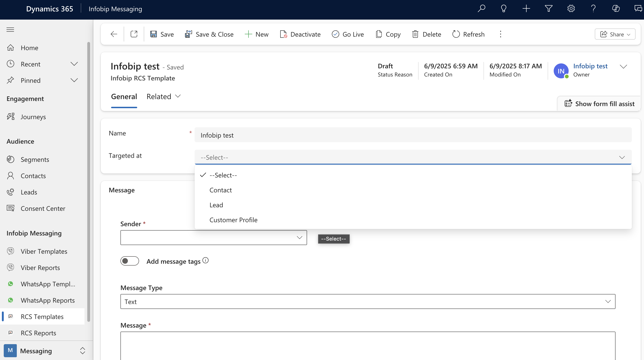This screenshot has width=644, height=360.
Task: Click the info icon beside message tags
Action: pos(206,260)
